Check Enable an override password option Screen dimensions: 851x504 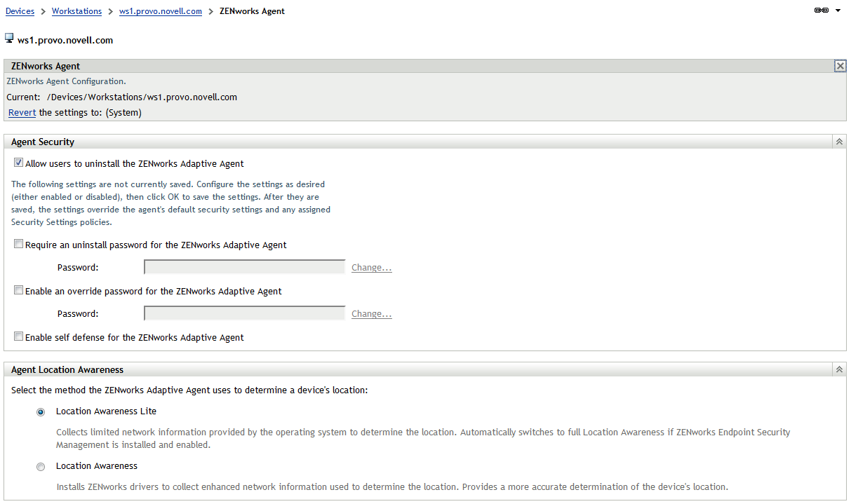(x=19, y=290)
